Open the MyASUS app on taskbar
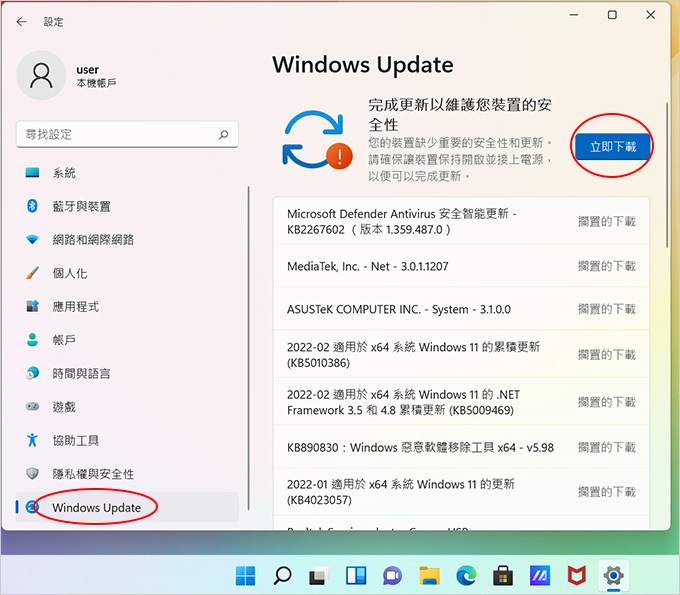 pyautogui.click(x=540, y=575)
